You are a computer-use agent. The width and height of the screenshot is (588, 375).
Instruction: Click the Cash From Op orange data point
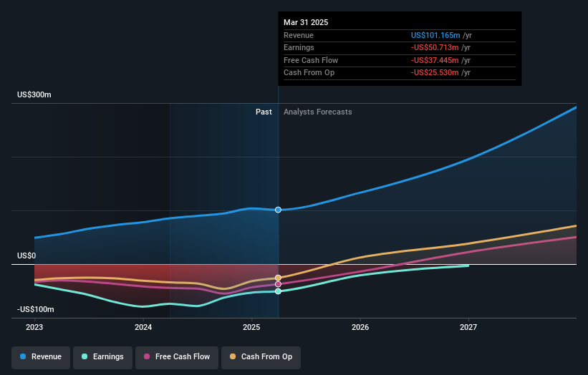(278, 278)
